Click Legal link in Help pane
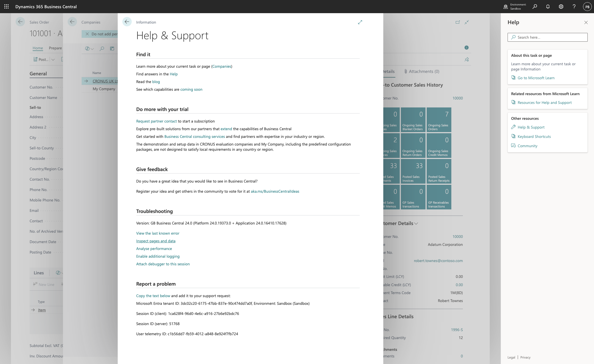Screen dimensions: 594x364 511,357
